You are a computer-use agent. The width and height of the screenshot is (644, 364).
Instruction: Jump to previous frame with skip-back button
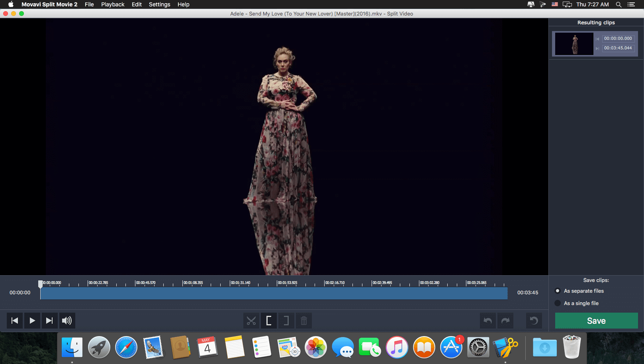(x=15, y=321)
